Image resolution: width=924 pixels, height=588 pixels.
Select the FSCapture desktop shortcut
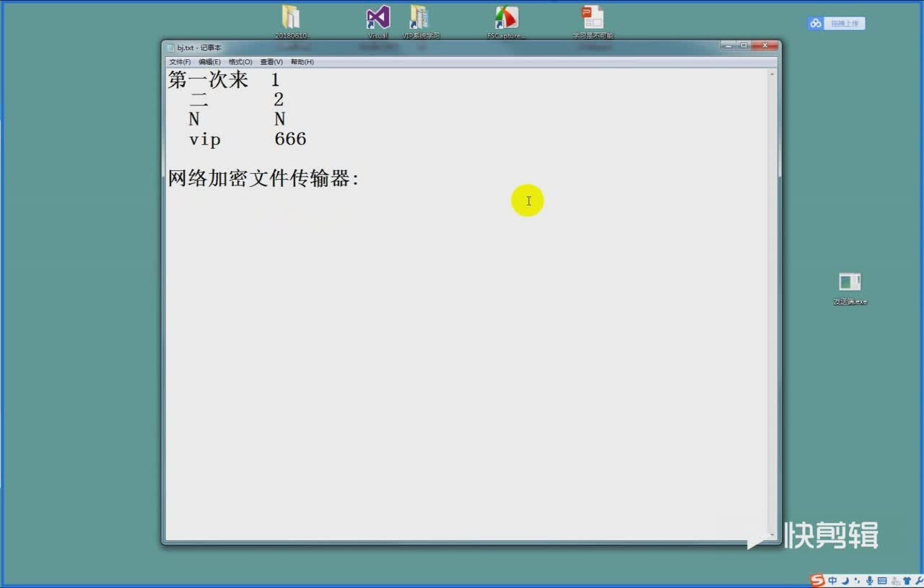pyautogui.click(x=507, y=22)
